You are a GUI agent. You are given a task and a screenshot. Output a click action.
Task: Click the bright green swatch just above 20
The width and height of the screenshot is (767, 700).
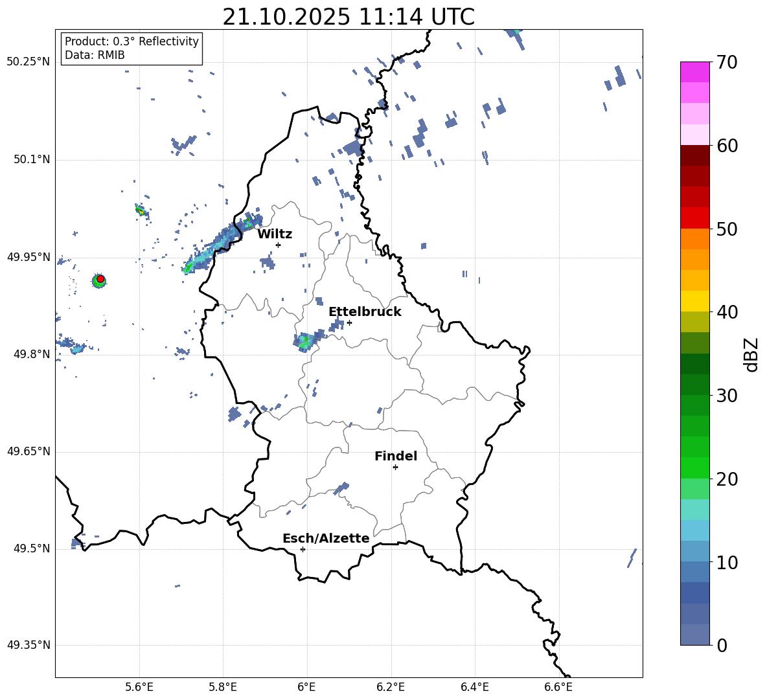[694, 468]
